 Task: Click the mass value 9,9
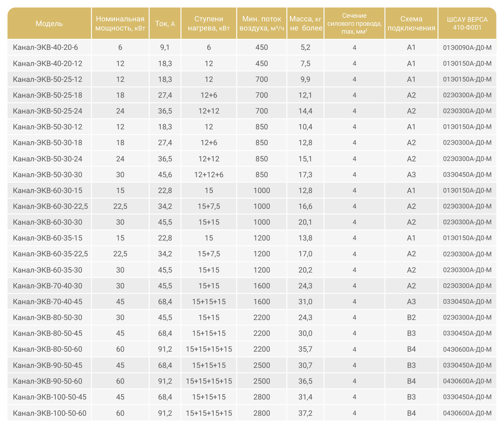click(305, 79)
